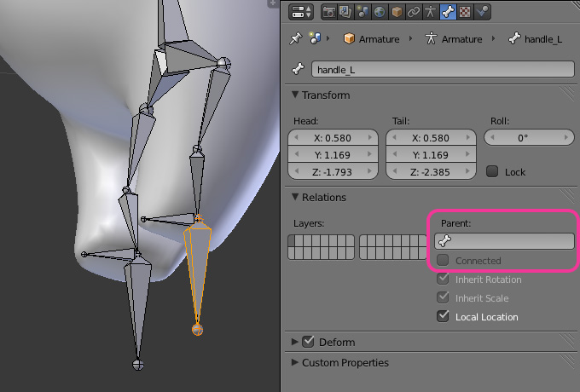Screen dimensions: 580x392
Task: Expand the Deform panel
Action: click(295, 342)
